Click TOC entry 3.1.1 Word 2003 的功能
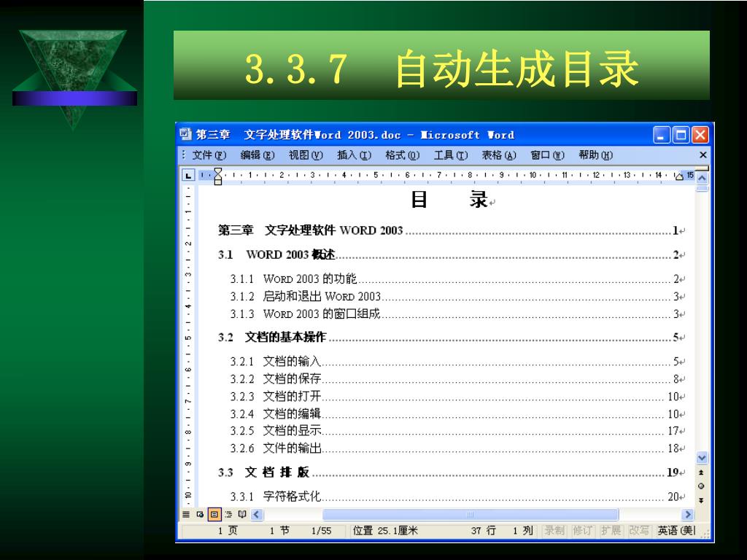This screenshot has height=560, width=747. point(457,279)
